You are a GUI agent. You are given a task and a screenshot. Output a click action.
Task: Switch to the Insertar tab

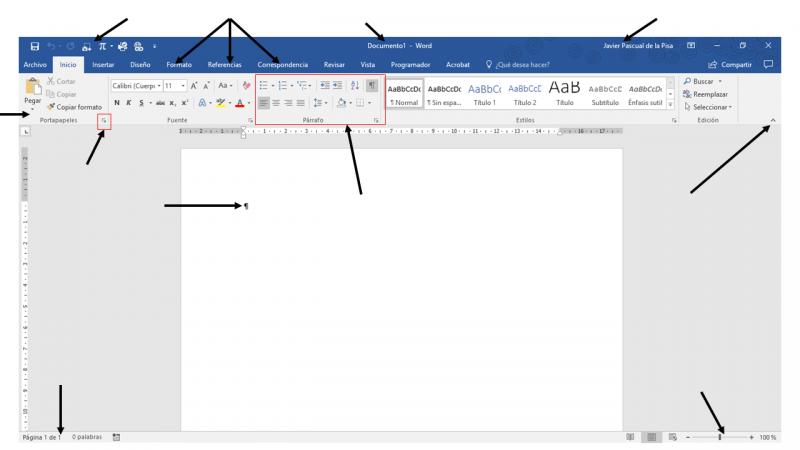click(102, 65)
